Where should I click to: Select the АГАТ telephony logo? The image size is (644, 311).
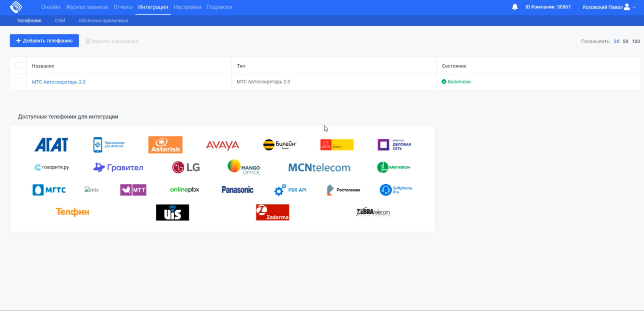pos(51,145)
